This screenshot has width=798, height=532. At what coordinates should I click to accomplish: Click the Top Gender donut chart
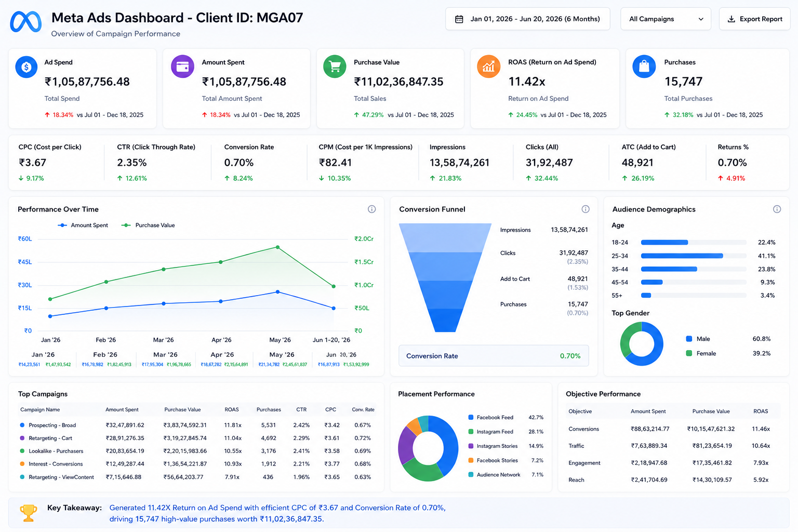click(x=642, y=344)
